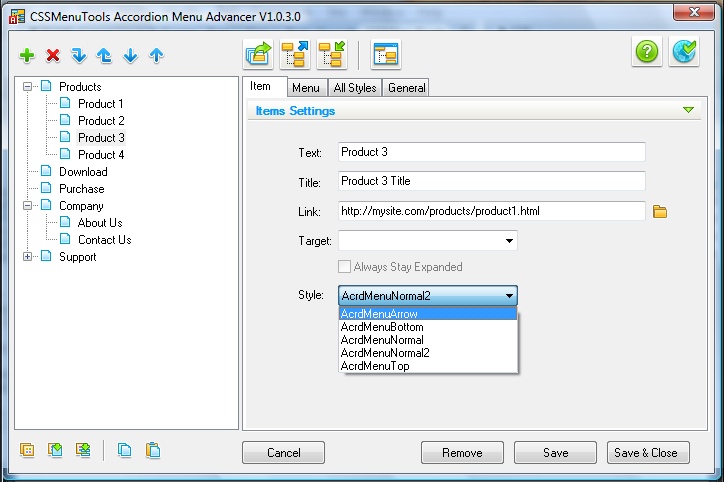Select Contact Us in the tree
The height and width of the screenshot is (482, 724).
coord(105,240)
